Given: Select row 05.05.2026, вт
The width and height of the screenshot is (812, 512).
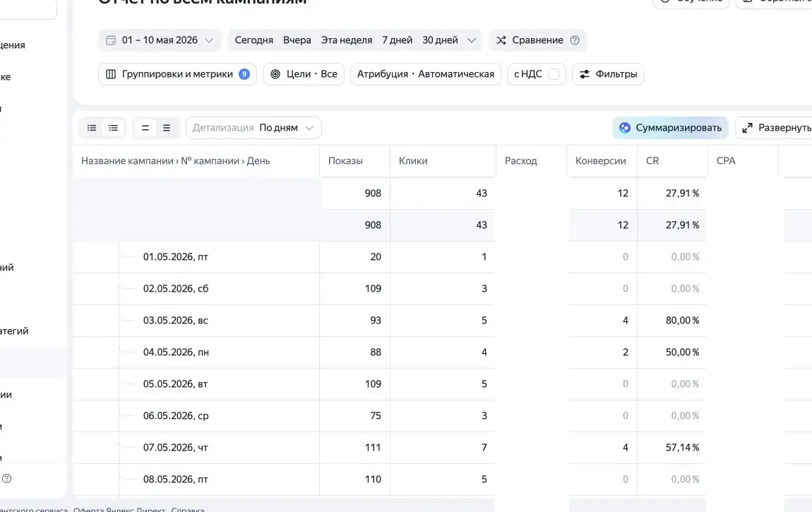Looking at the screenshot, I should [x=176, y=384].
